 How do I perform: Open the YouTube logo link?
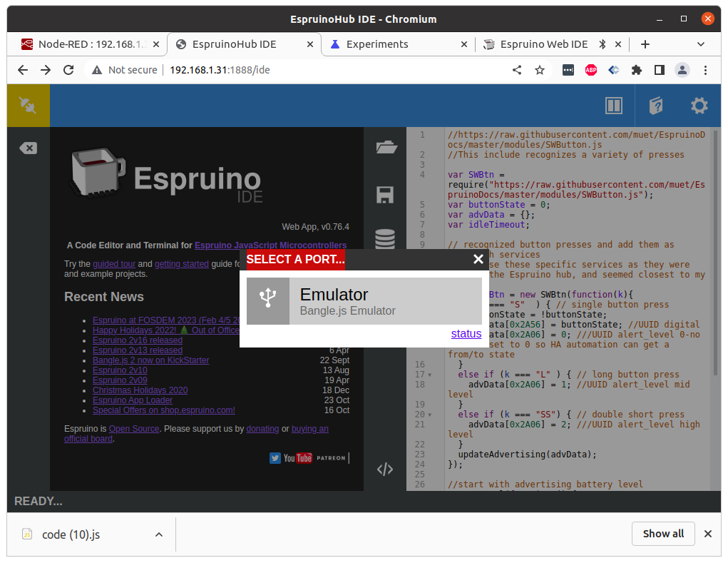[x=297, y=458]
